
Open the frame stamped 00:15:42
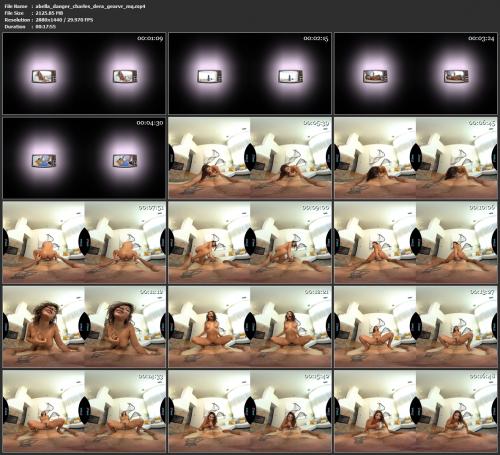(250, 411)
